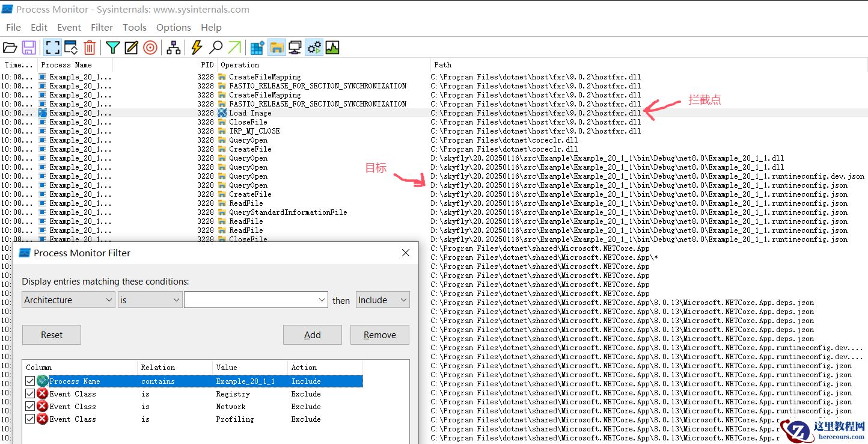Open the Options menu

tap(174, 27)
